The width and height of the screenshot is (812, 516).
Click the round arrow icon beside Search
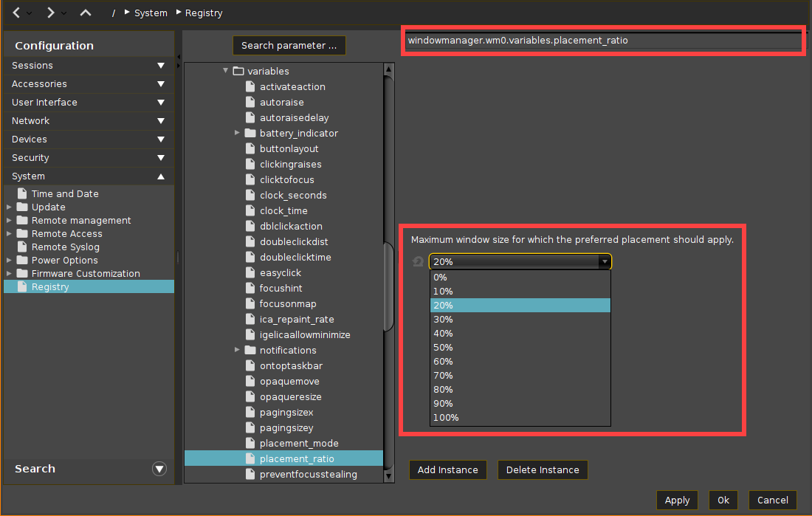pos(159,469)
